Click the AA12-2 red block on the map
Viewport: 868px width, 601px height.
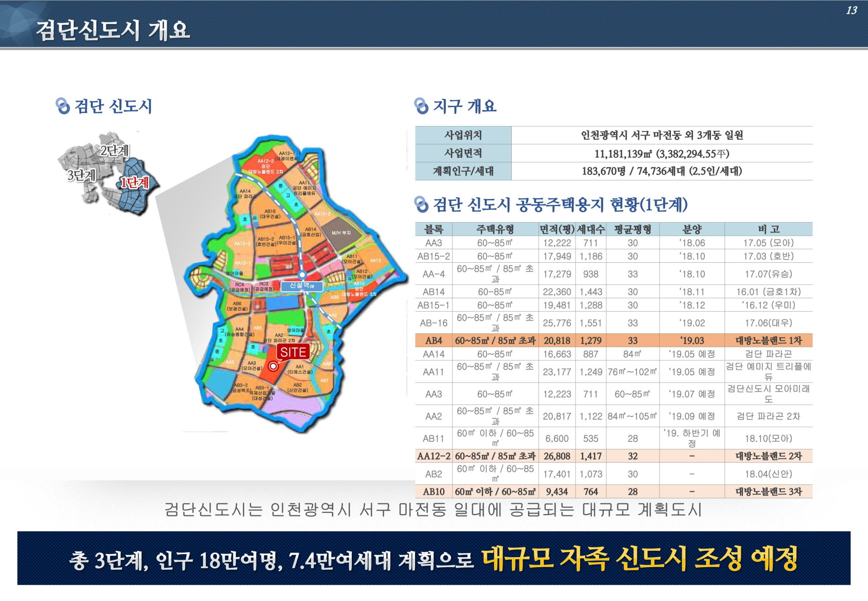point(266,167)
